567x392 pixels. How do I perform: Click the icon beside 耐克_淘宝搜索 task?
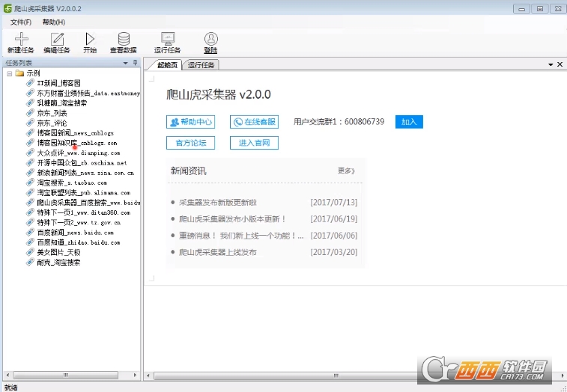click(x=31, y=263)
